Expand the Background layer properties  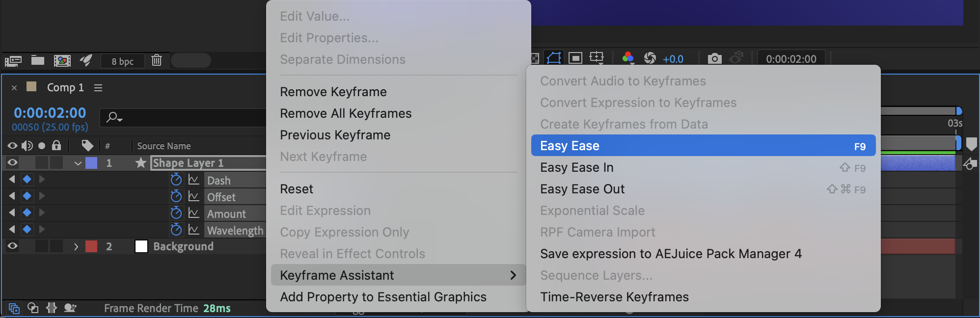[76, 246]
